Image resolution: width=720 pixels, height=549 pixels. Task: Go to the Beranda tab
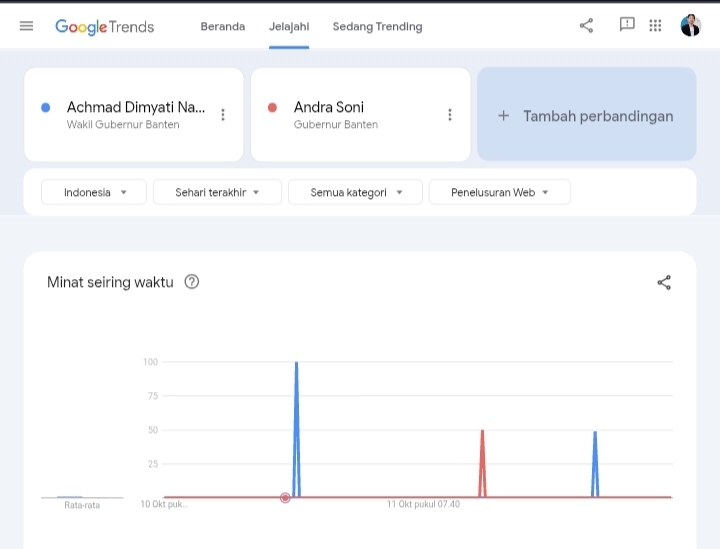point(223,27)
